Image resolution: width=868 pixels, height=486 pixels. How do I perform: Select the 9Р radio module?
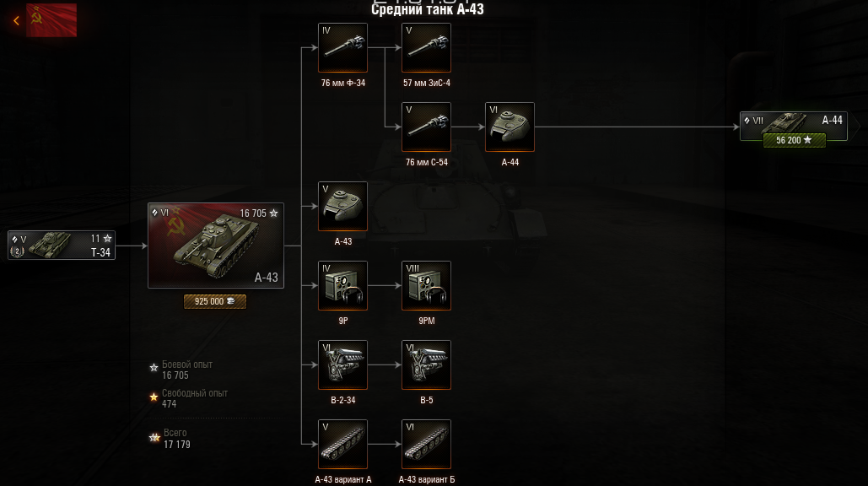[342, 286]
